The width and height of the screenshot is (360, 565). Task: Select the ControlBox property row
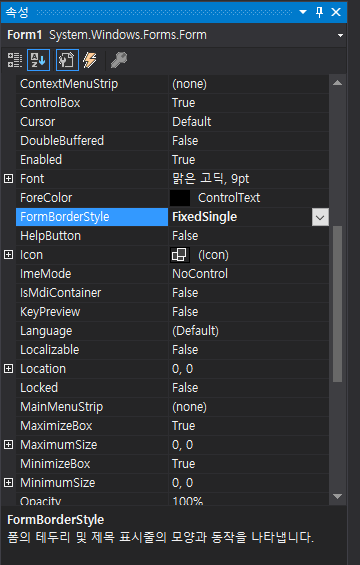pyautogui.click(x=172, y=103)
